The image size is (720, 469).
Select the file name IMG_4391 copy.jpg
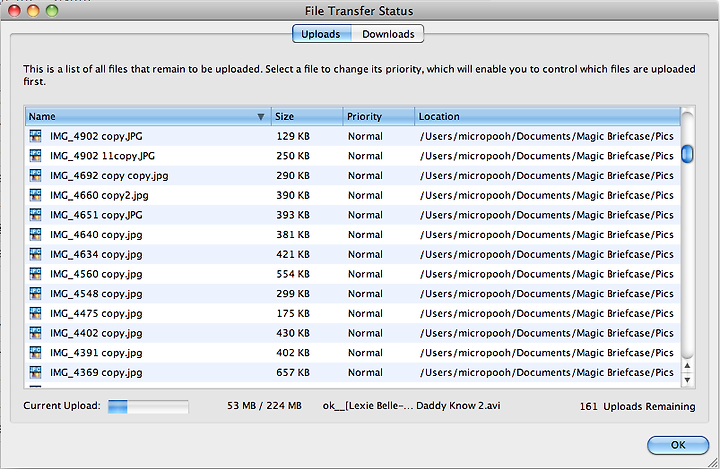tap(96, 354)
